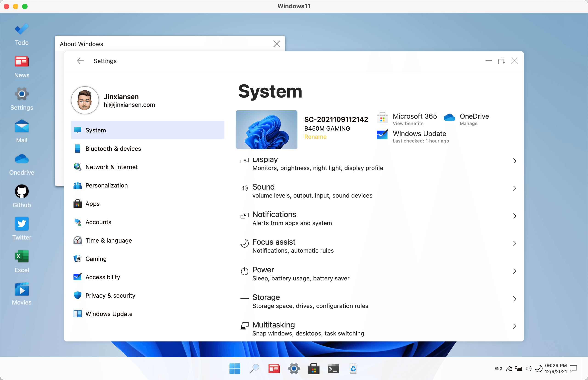Screen dimensions: 588x380
Task: Expand the Storage row chevron
Action: point(515,299)
